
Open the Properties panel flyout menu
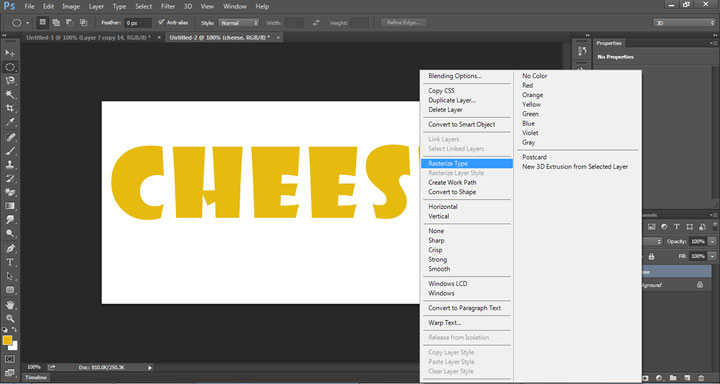[x=715, y=43]
